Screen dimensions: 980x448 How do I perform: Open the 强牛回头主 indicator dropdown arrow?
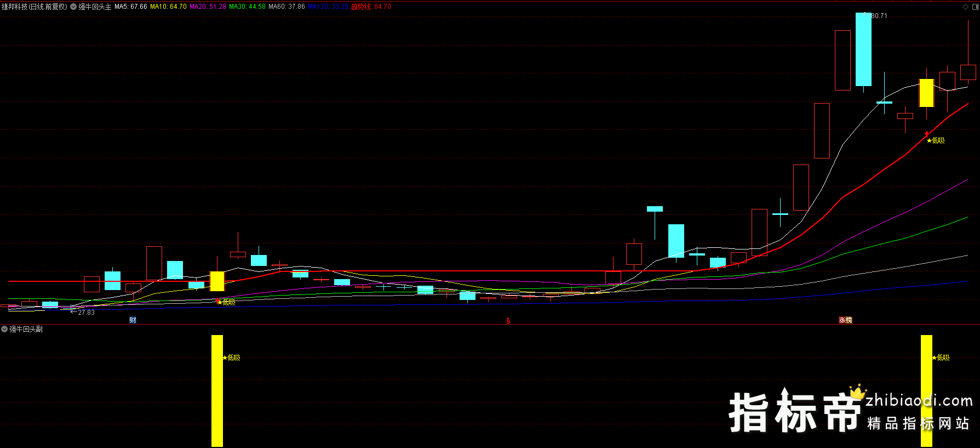tap(73, 7)
